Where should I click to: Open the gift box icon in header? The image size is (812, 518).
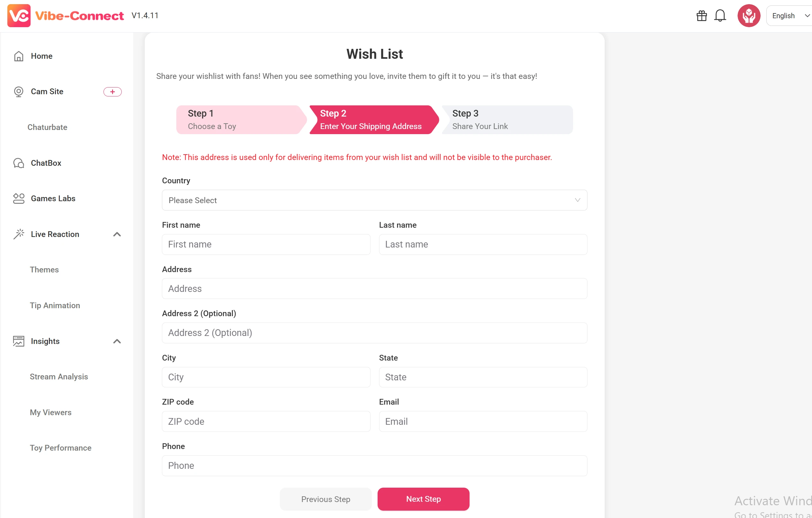pos(701,16)
